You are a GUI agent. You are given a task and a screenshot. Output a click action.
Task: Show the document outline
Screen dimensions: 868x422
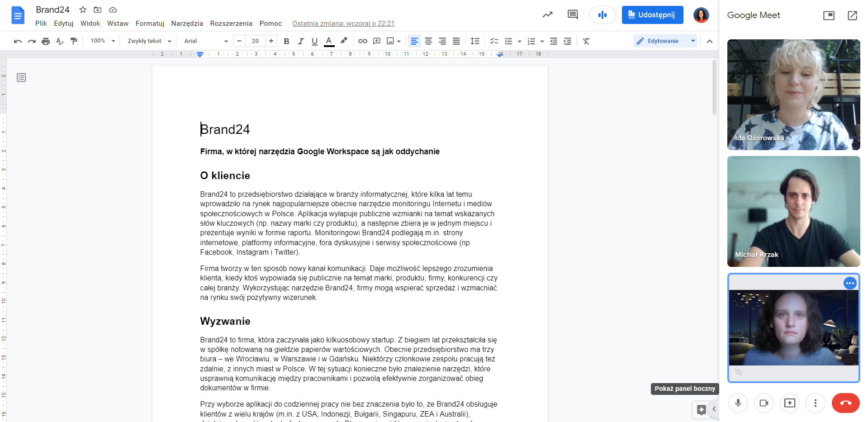click(21, 78)
